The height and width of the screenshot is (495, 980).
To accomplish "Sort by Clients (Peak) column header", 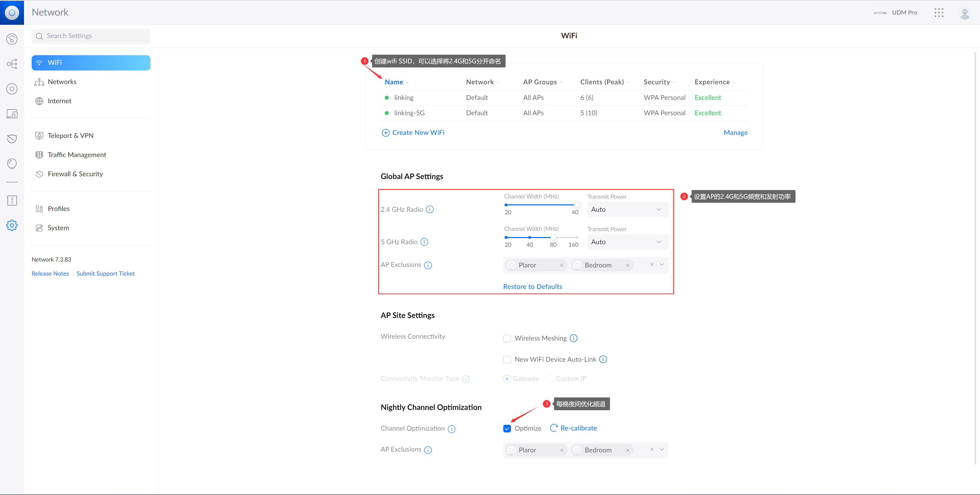I will (605, 82).
